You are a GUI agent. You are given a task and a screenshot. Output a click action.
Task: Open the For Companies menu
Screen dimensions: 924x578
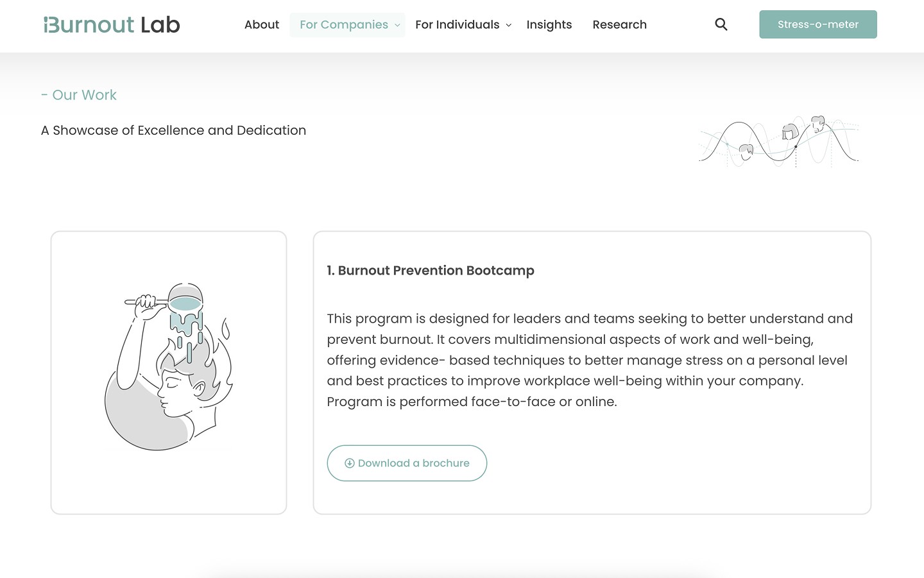click(x=347, y=25)
